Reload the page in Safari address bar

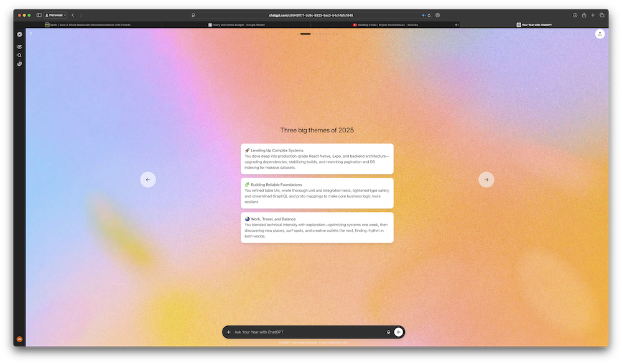[x=429, y=15]
